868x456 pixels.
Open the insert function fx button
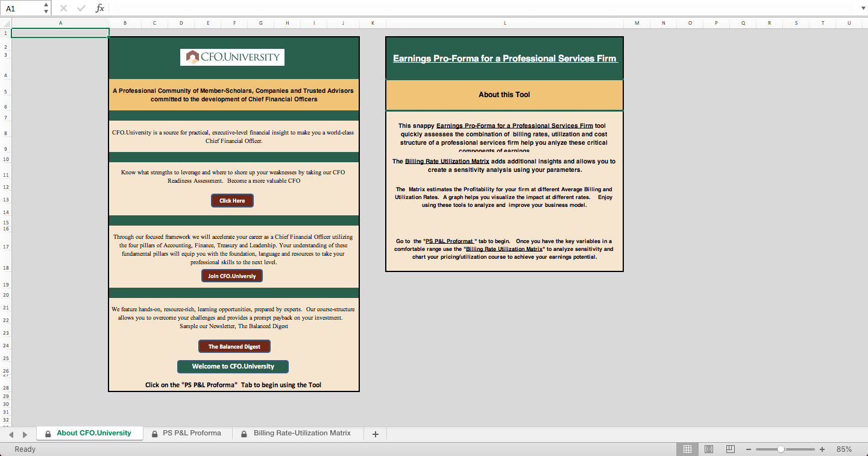100,8
